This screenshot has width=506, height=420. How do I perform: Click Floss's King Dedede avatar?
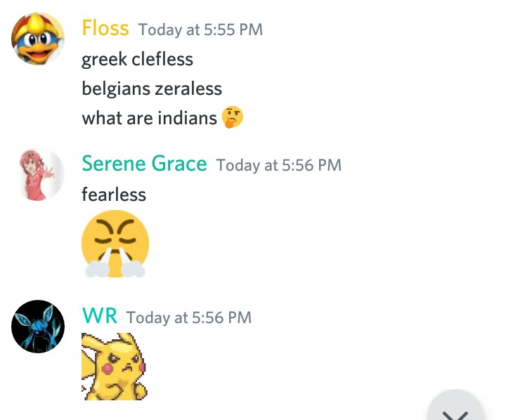tap(38, 39)
